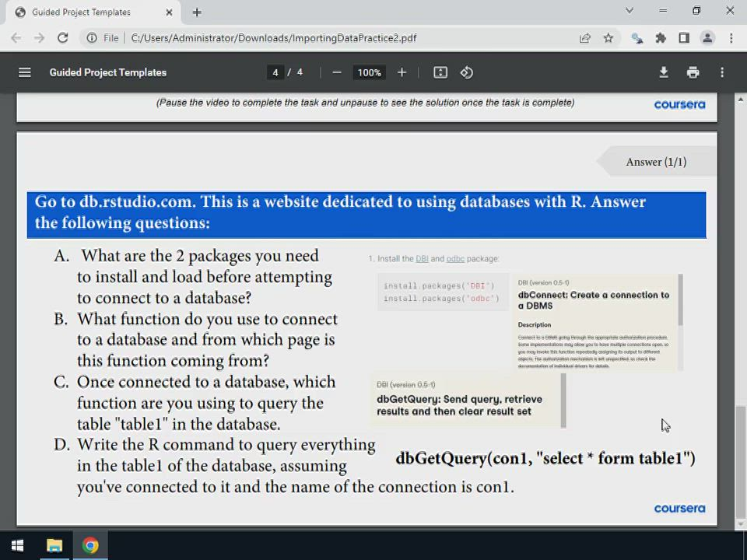This screenshot has height=560, width=747.
Task: Open PDF viewer more actions menu
Action: coord(722,72)
